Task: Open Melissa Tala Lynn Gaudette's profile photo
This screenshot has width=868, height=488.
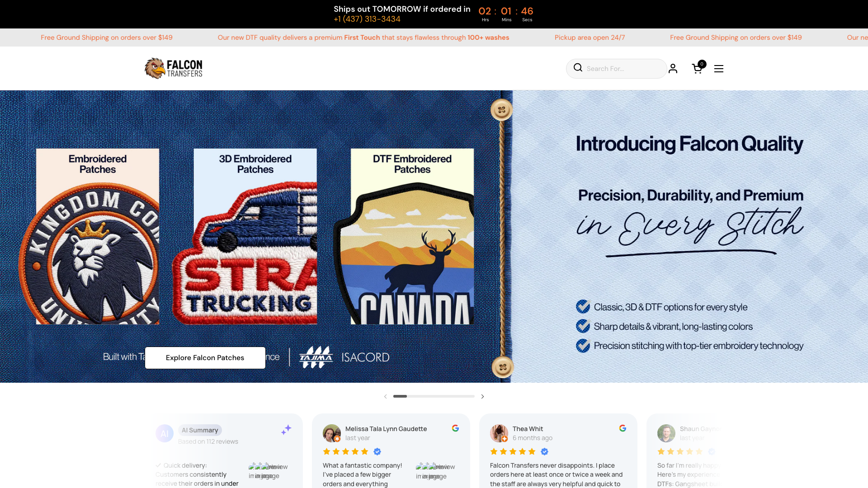Action: click(331, 433)
